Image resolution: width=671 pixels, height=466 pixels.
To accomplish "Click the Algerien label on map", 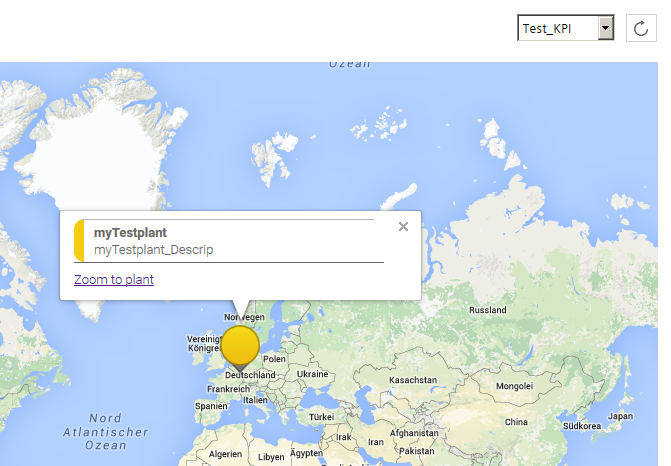I will click(x=225, y=454).
